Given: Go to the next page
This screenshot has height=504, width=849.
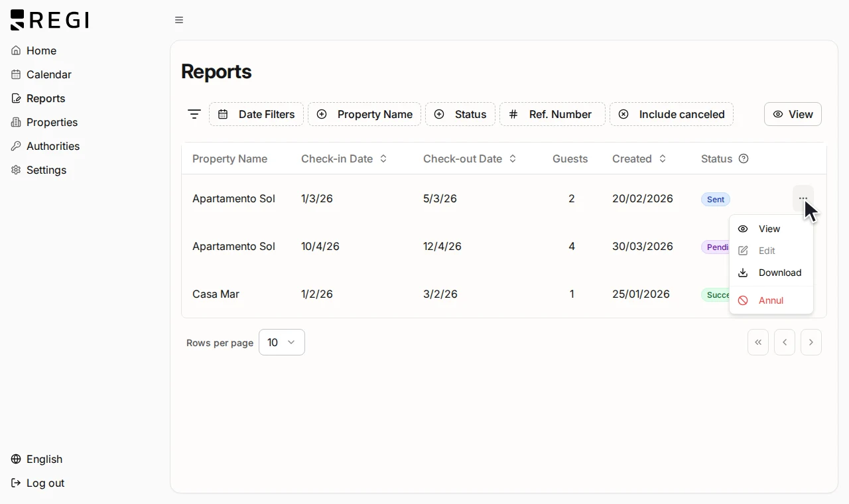Looking at the screenshot, I should pyautogui.click(x=811, y=342).
